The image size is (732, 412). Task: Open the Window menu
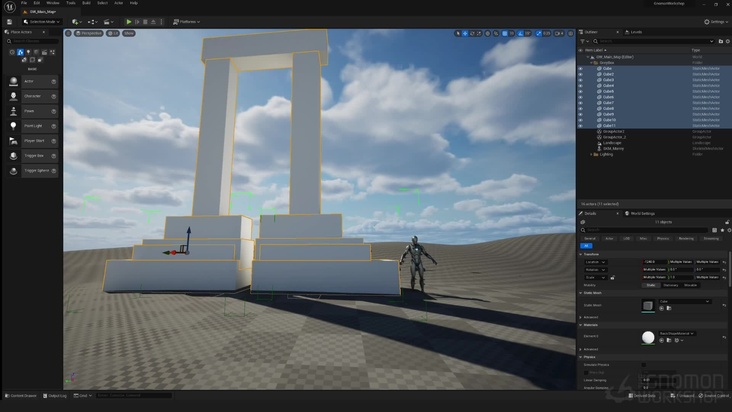(53, 3)
